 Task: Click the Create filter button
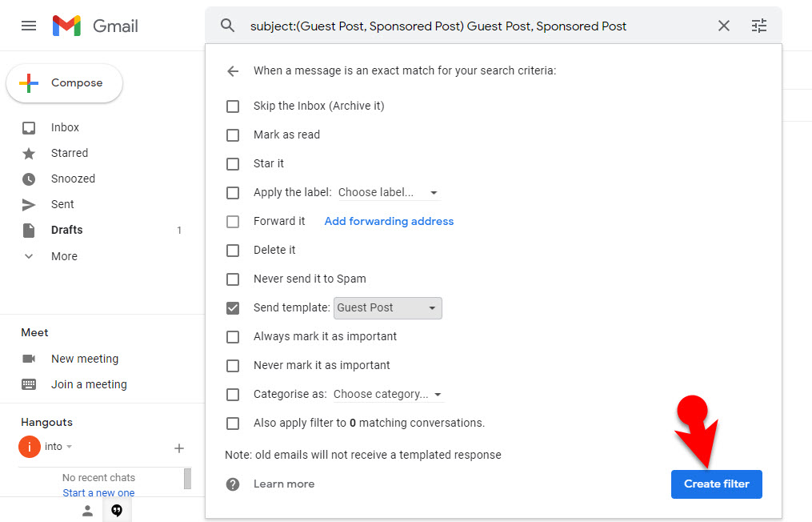(x=716, y=484)
